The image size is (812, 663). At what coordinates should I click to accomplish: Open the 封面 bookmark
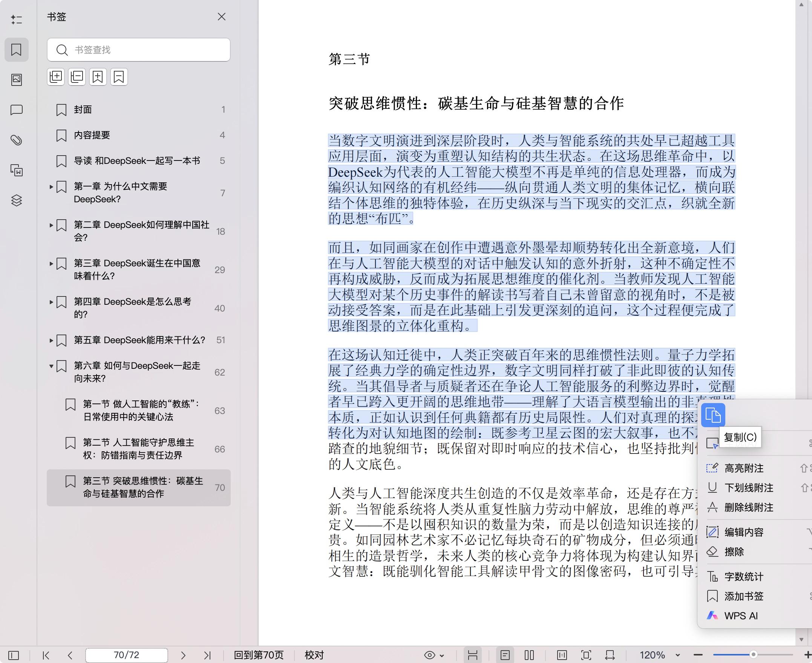point(139,110)
